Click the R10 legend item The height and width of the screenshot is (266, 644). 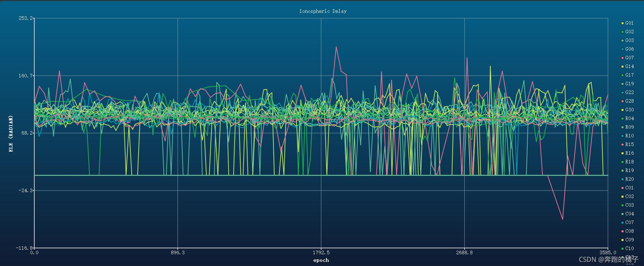click(x=627, y=136)
